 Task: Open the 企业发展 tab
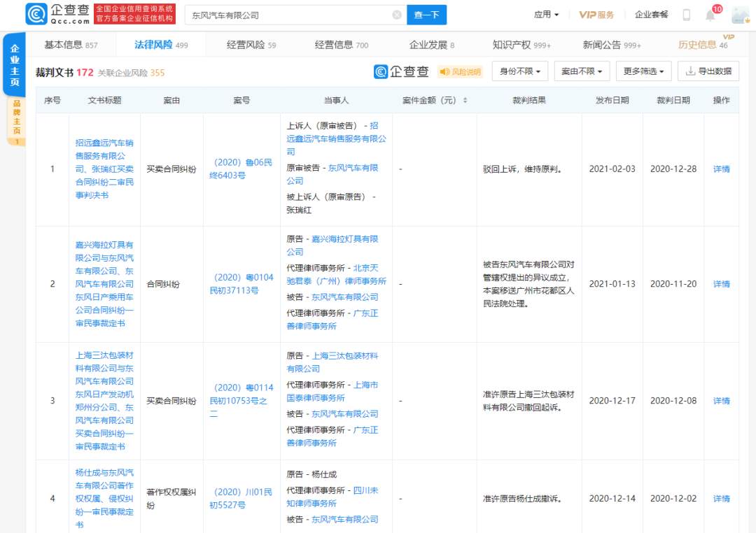click(x=431, y=45)
